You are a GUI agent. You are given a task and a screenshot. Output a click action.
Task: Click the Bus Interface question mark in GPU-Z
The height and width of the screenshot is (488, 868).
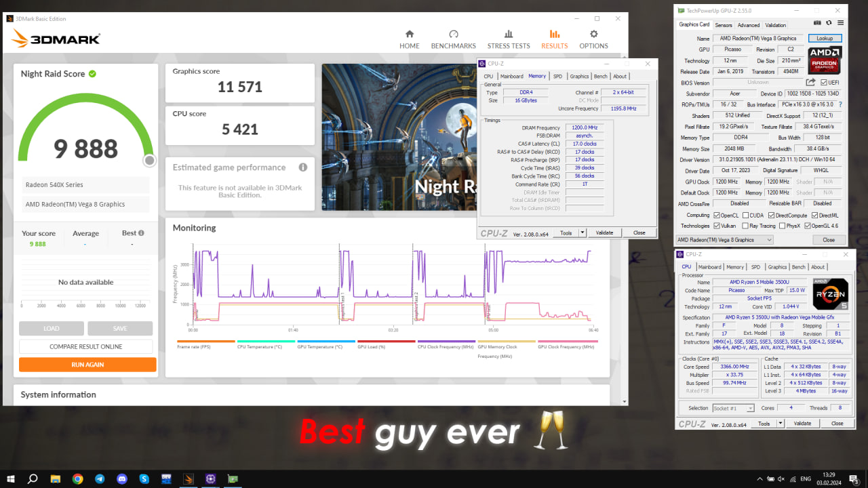841,104
